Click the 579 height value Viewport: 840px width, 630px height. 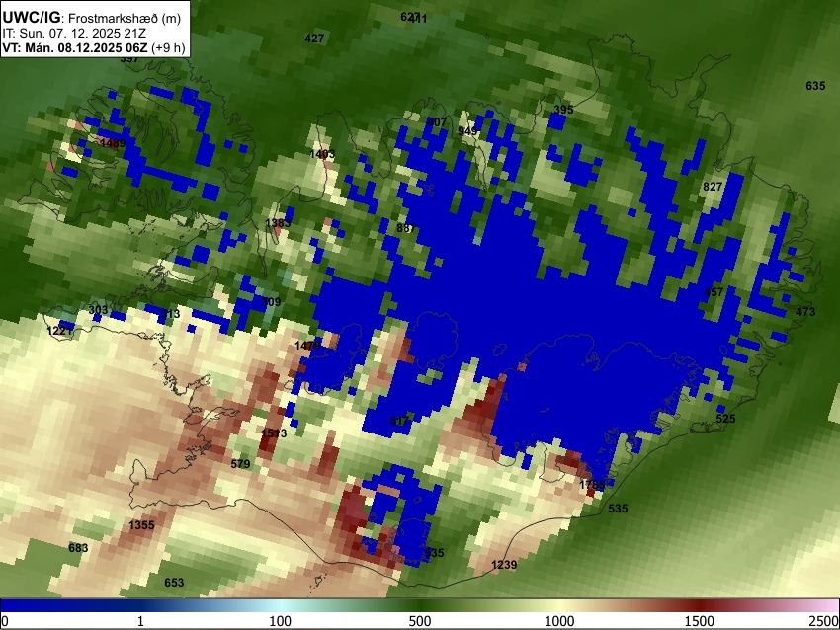point(240,464)
